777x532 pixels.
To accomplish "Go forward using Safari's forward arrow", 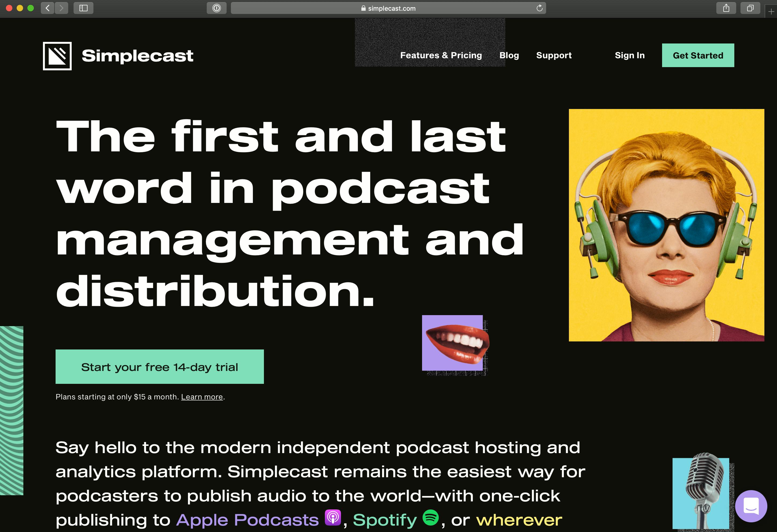I will pos(61,8).
